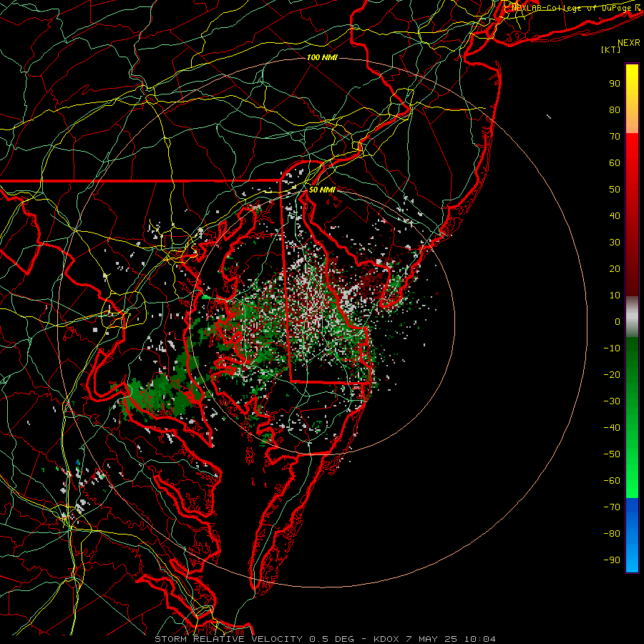The height and width of the screenshot is (644, 644).
Task: Pick the bright green segment near -60
Action: click(x=632, y=481)
